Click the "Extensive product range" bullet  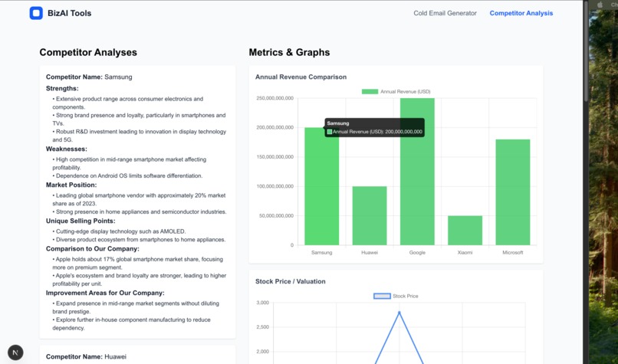point(128,103)
